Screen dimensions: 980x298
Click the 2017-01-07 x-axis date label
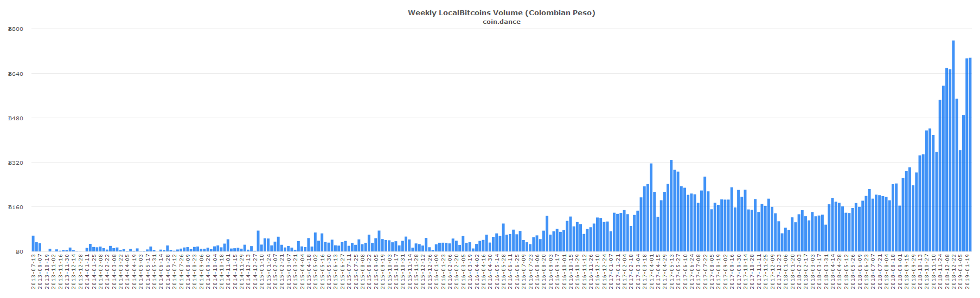611,271
